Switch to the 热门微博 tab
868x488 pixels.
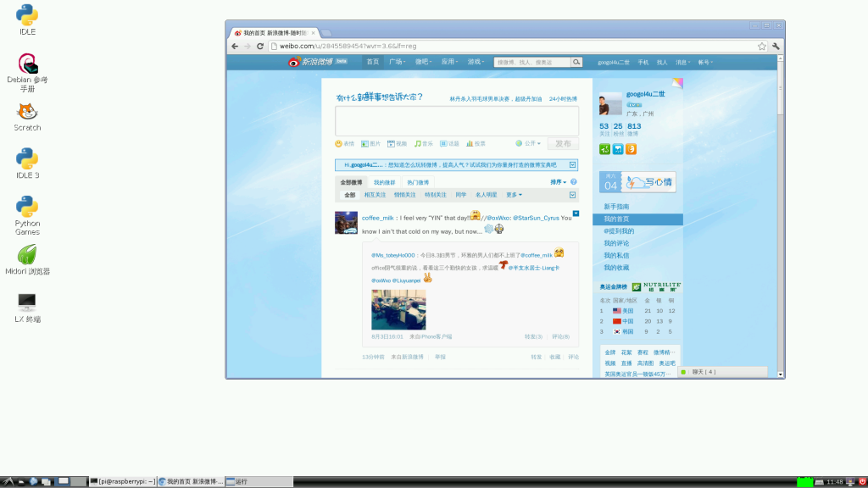(x=418, y=183)
